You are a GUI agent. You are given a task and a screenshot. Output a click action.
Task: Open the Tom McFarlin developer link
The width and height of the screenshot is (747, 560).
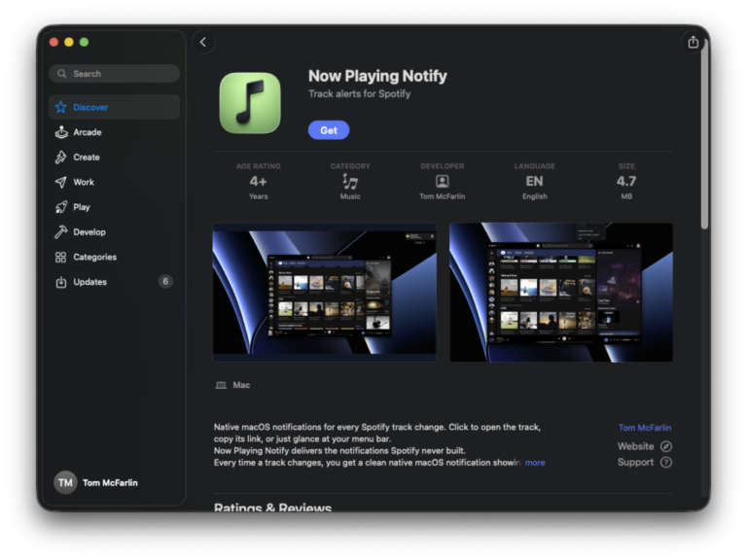645,428
